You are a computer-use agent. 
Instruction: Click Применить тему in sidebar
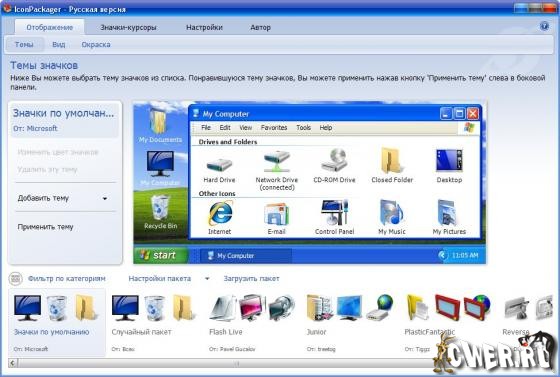click(x=45, y=227)
